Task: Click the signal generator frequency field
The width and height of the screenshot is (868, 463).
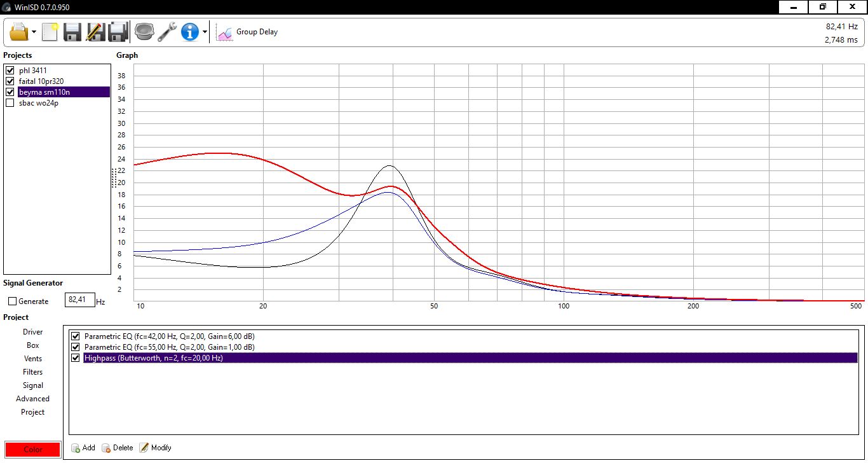Action: click(80, 300)
